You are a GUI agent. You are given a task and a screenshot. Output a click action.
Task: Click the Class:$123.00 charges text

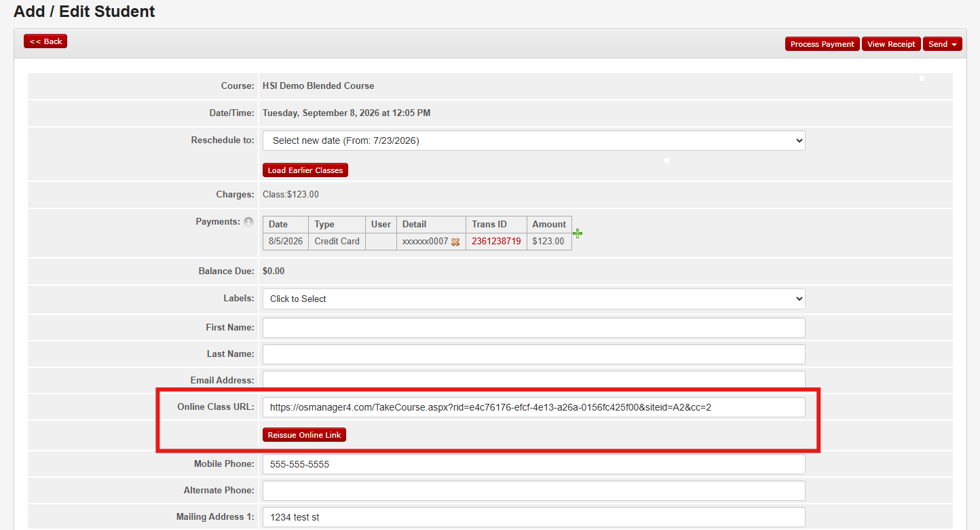[x=290, y=195]
